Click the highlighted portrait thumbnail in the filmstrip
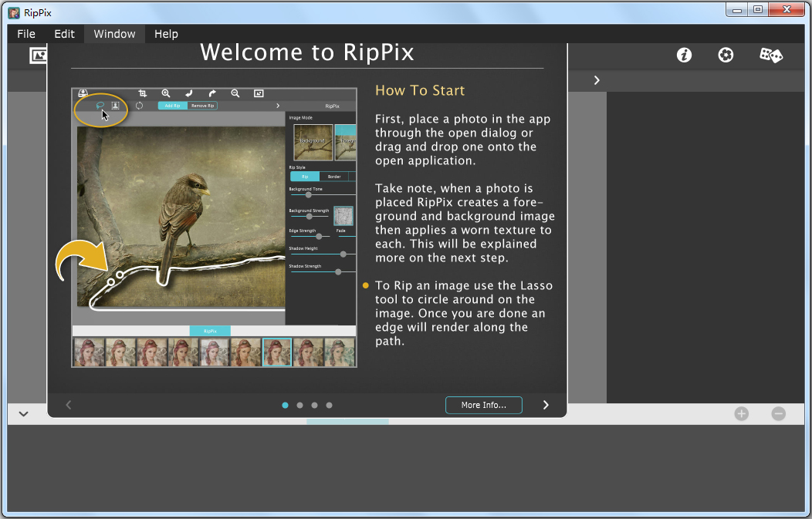 (277, 351)
